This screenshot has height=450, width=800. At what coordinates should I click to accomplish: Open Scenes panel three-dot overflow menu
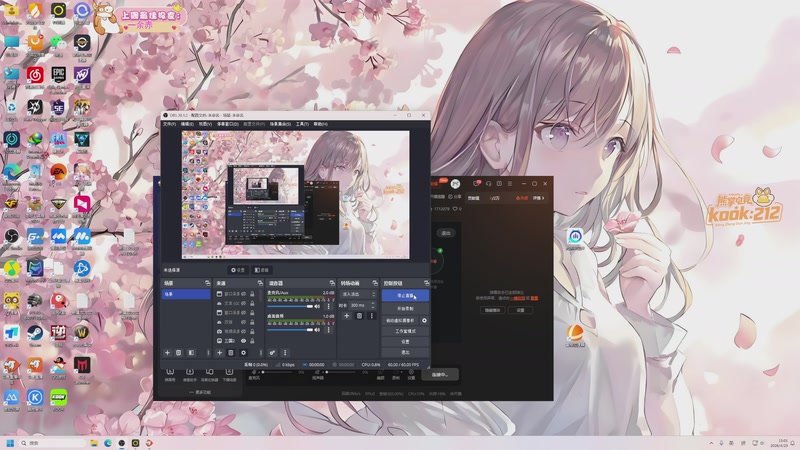click(208, 353)
